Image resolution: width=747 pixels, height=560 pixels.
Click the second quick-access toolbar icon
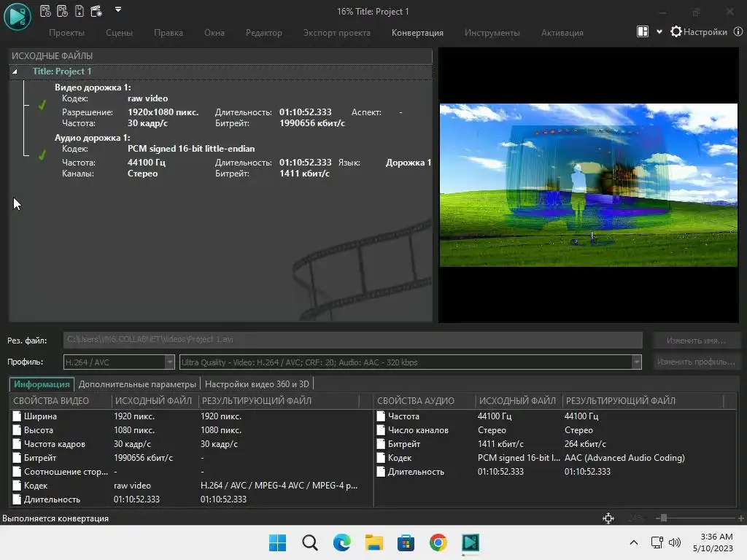62,11
